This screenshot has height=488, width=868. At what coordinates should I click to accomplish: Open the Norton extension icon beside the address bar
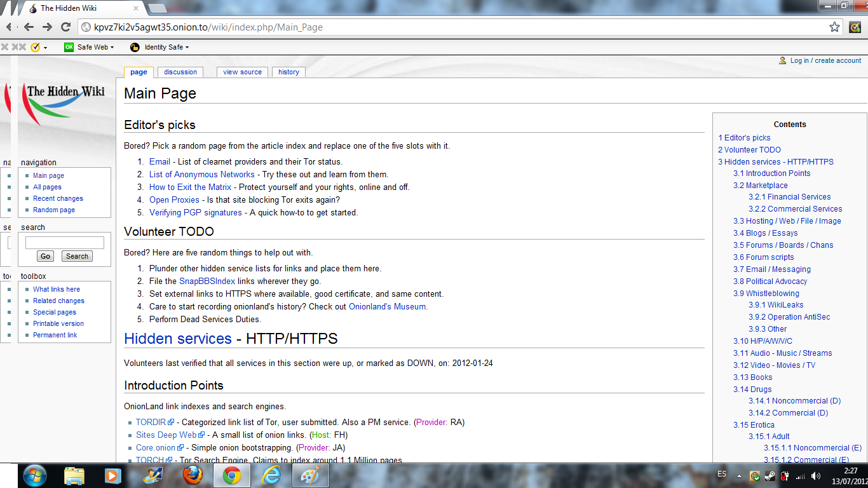[855, 27]
